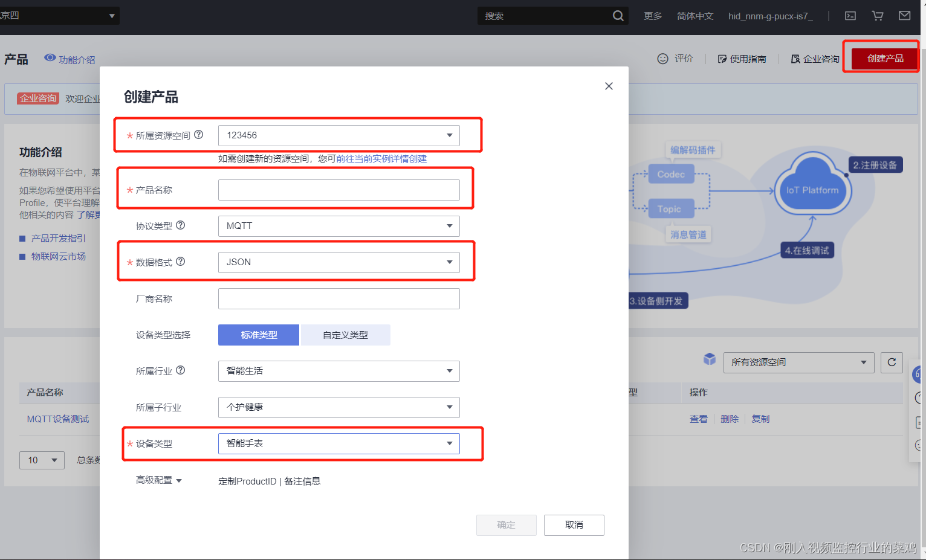Click 查看 for the MQTT设备测试 row
Viewport: 926px width, 560px height.
click(699, 419)
